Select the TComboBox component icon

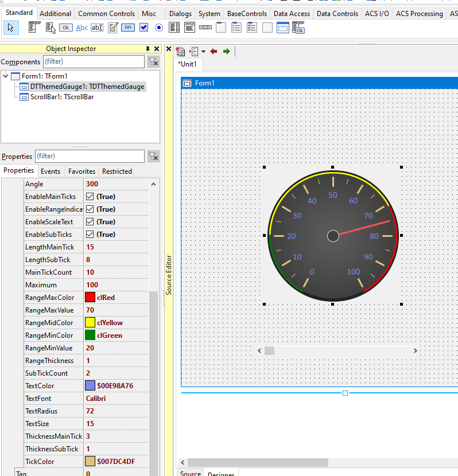pos(189,28)
